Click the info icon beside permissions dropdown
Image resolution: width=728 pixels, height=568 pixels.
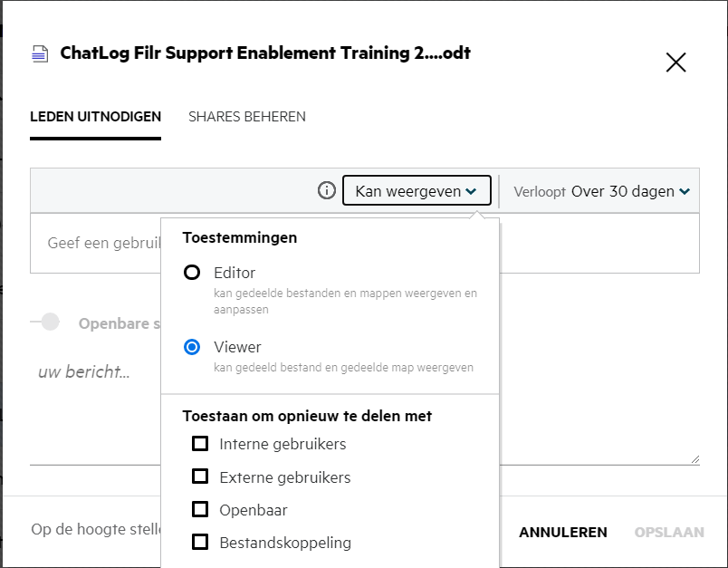click(x=327, y=191)
